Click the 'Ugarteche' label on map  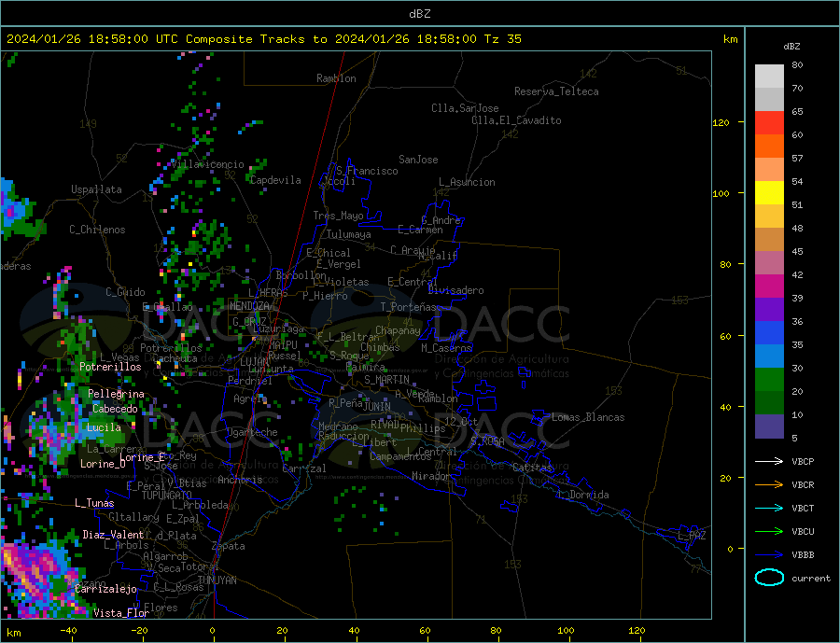(x=252, y=432)
